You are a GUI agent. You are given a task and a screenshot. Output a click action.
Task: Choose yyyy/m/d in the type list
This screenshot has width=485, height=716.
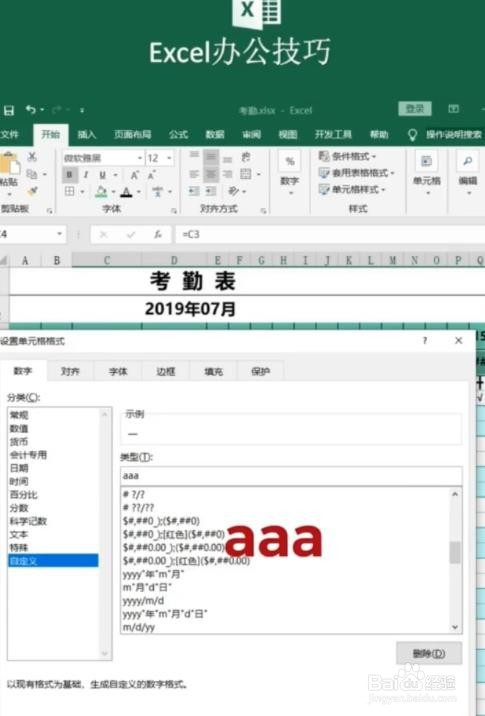click(143, 601)
